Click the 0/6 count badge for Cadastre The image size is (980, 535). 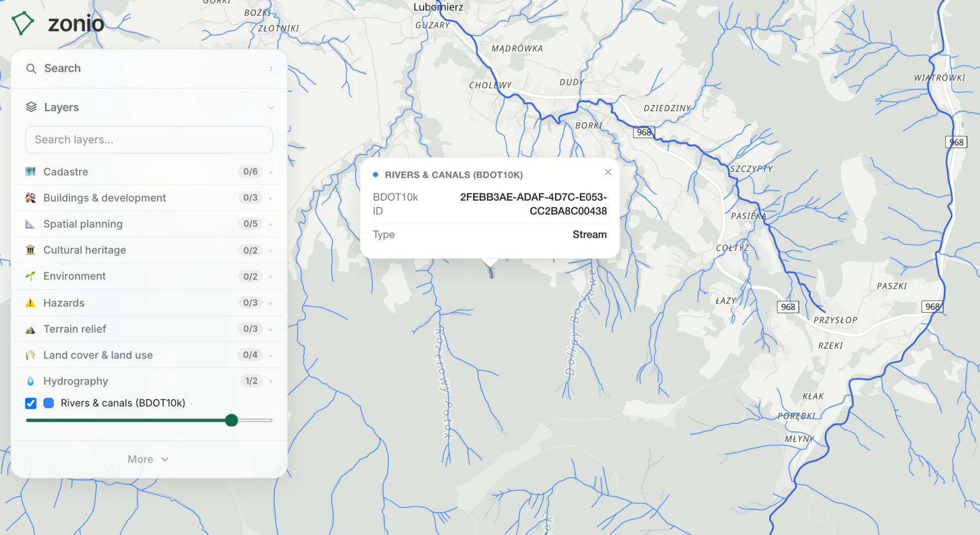pos(250,172)
